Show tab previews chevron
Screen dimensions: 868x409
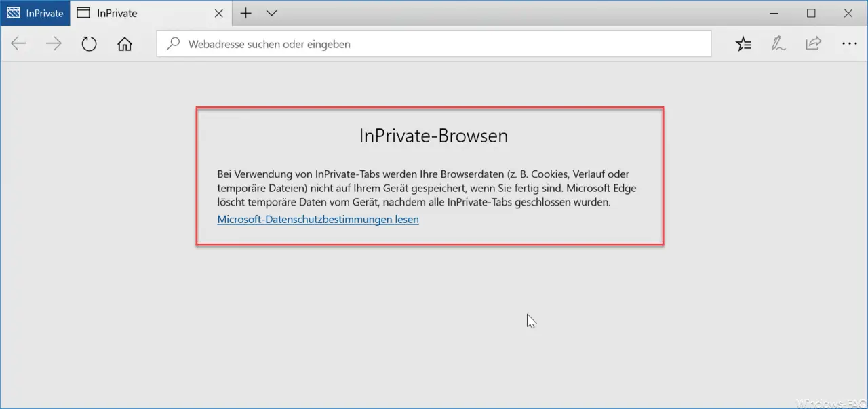[272, 13]
